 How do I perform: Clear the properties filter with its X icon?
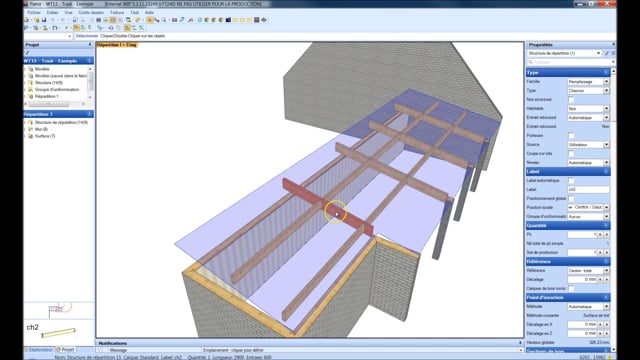[613, 62]
